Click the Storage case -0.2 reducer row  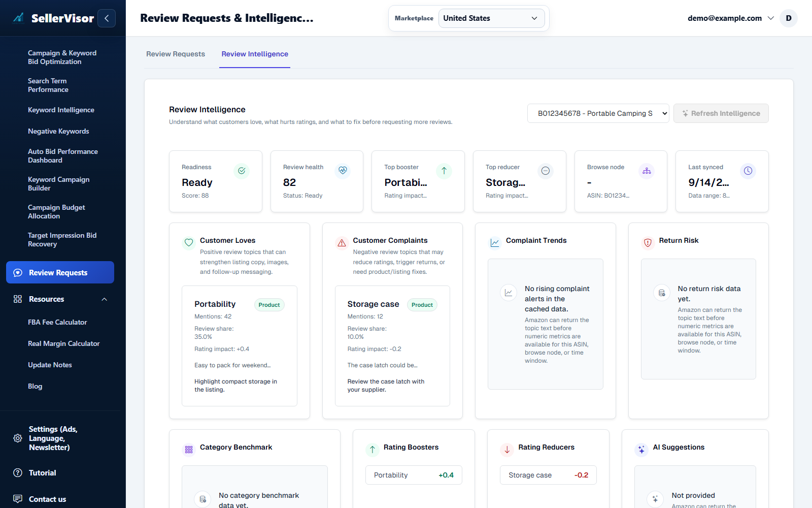coord(548,475)
